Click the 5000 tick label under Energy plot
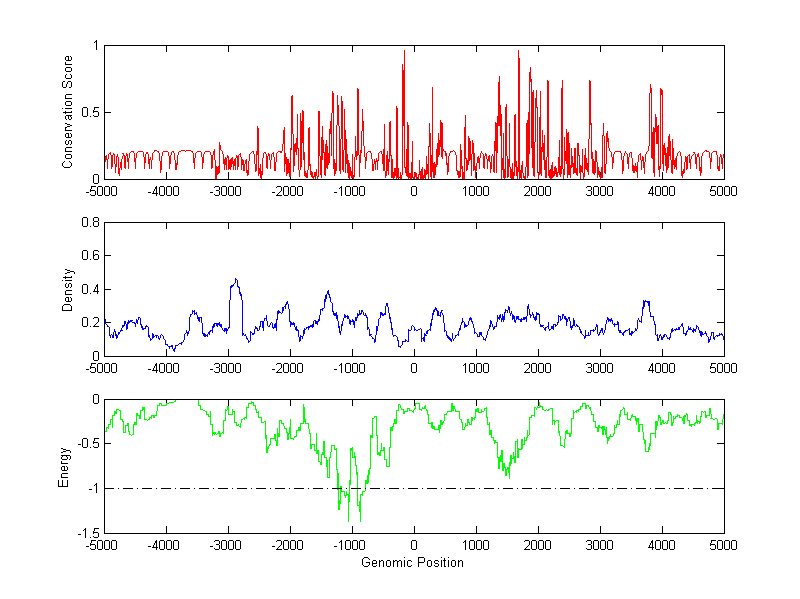The height and width of the screenshot is (599, 800). pos(722,546)
